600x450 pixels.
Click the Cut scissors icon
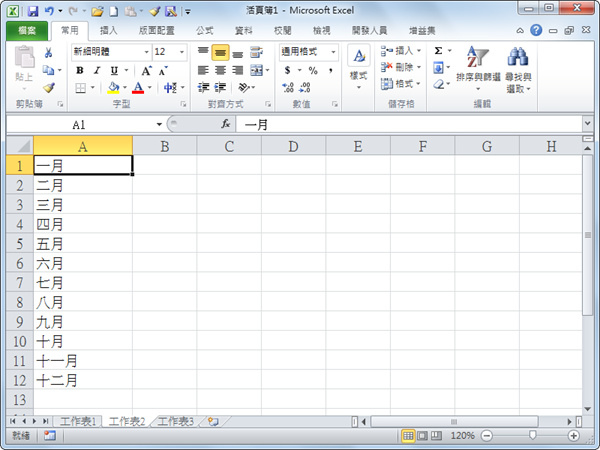click(x=48, y=52)
